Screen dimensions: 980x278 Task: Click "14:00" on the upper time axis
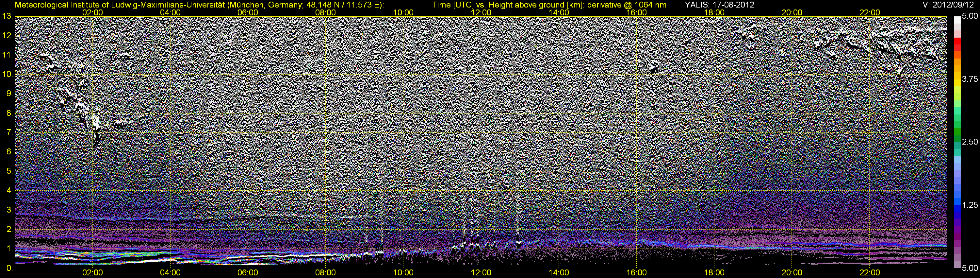[559, 12]
